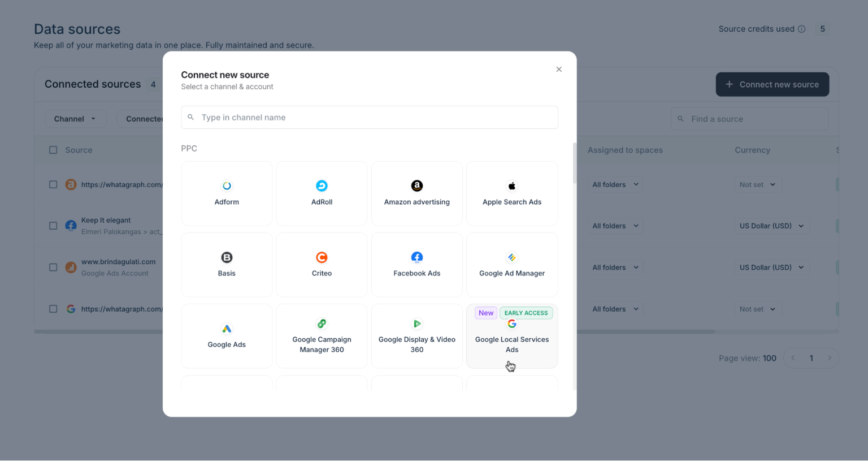Open the Channel filter dropdown
This screenshot has height=461, width=868.
point(76,119)
